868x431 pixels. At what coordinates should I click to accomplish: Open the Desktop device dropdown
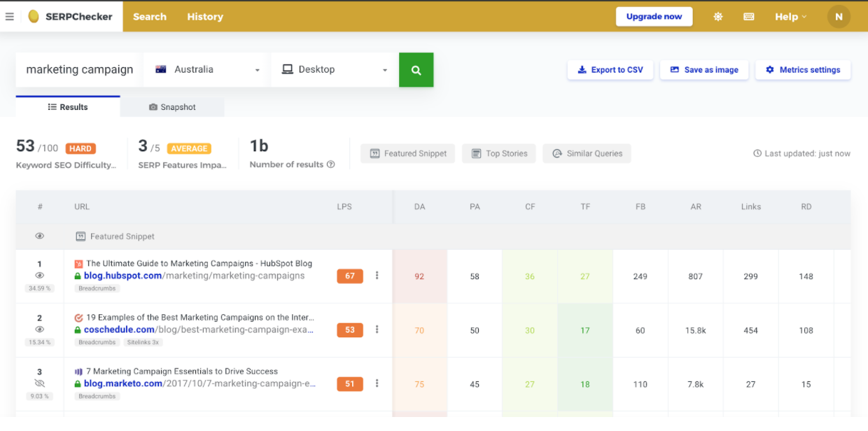tap(335, 70)
